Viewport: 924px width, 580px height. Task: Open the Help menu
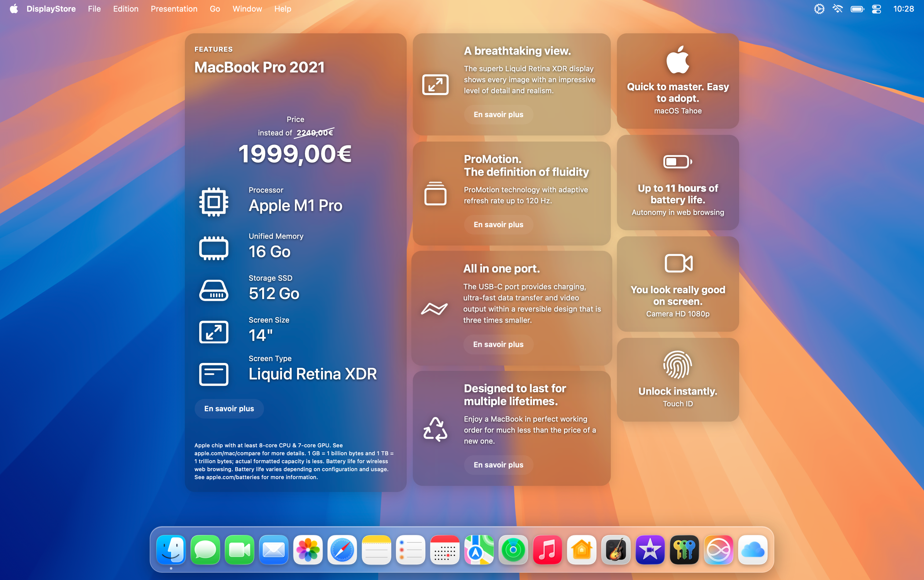click(x=283, y=9)
